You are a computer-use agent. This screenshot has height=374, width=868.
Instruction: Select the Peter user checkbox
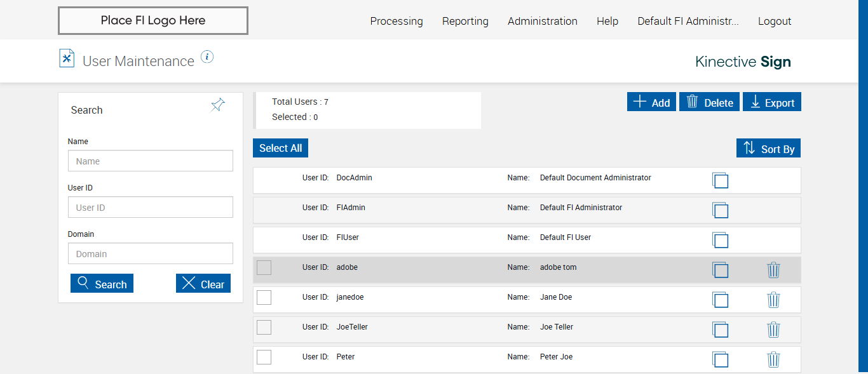click(264, 357)
